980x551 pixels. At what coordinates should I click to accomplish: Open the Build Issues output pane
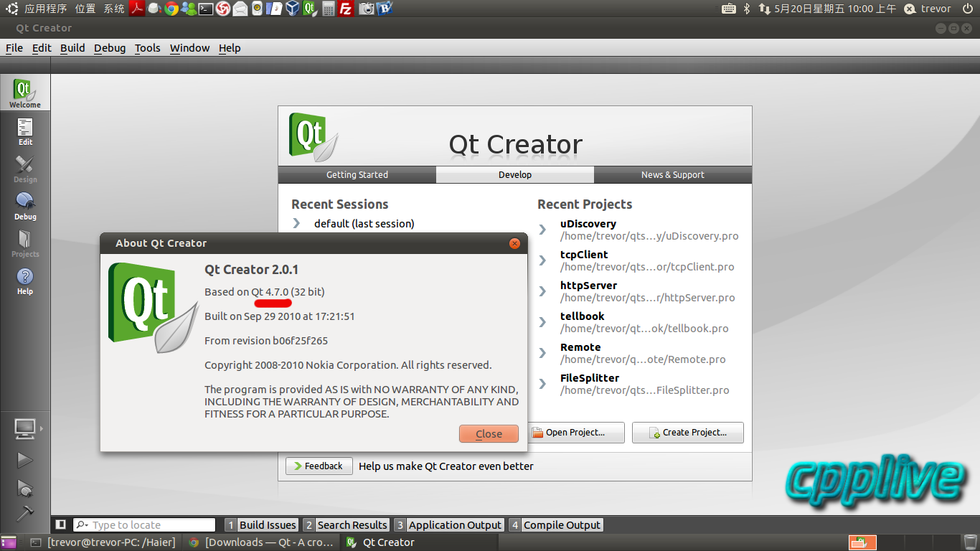click(x=262, y=525)
